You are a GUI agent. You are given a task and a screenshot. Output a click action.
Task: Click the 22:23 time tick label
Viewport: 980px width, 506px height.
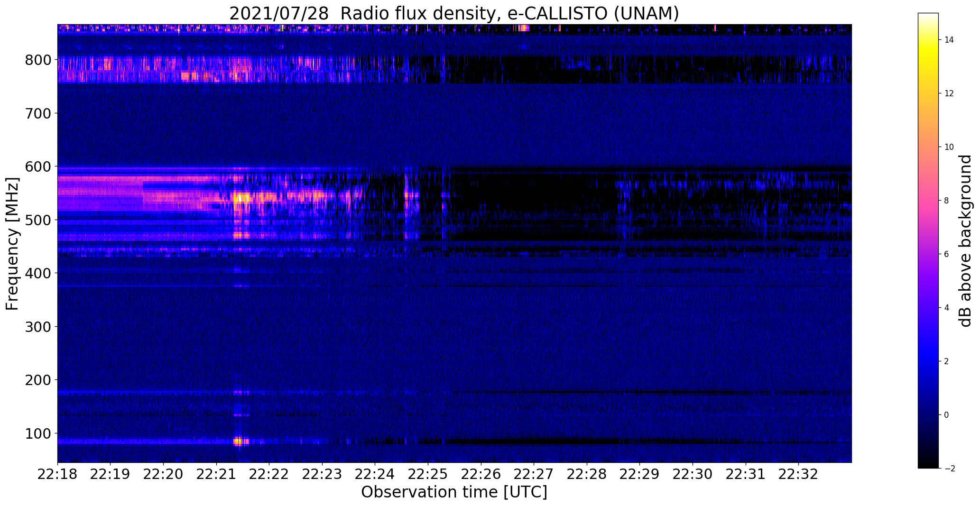pos(322,474)
